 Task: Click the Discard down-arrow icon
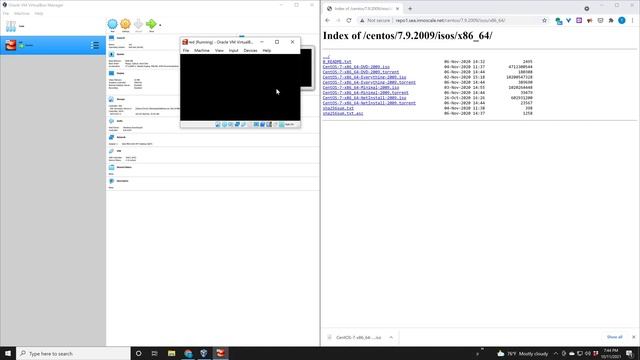[x=138, y=24]
